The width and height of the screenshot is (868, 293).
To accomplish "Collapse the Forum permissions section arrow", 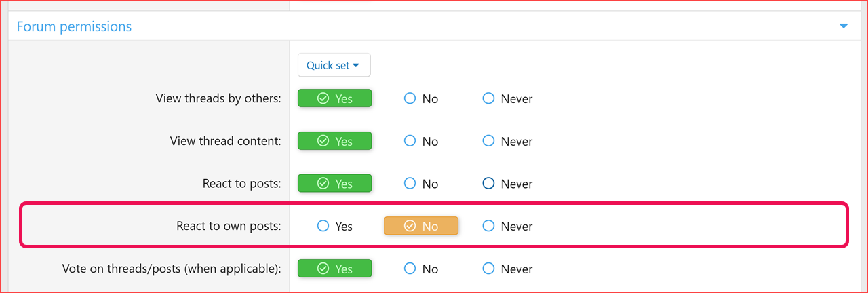I will [844, 26].
